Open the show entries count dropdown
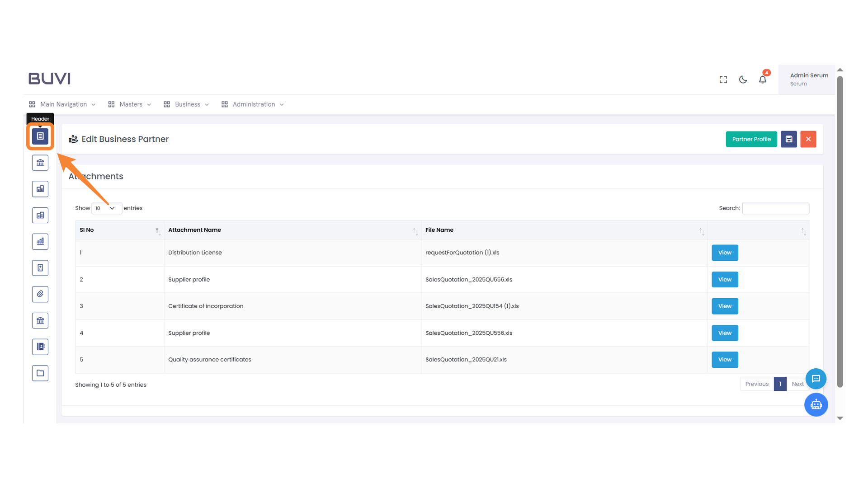Image resolution: width=868 pixels, height=488 pixels. pyautogui.click(x=106, y=208)
